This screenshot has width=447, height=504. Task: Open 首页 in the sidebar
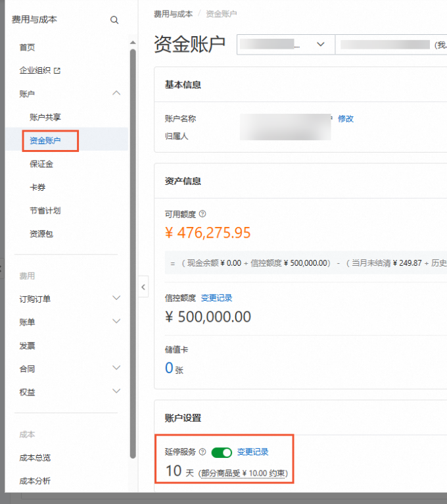[28, 47]
